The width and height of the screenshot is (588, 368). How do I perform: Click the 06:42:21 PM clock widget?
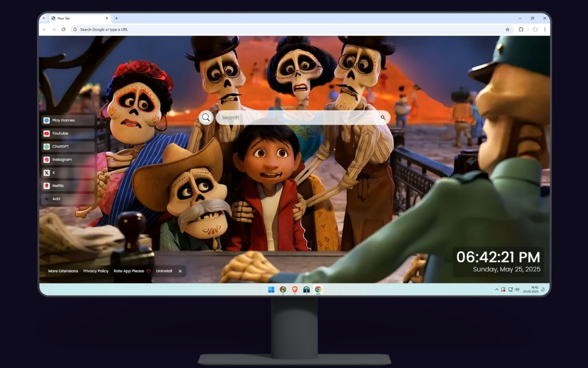point(498,257)
